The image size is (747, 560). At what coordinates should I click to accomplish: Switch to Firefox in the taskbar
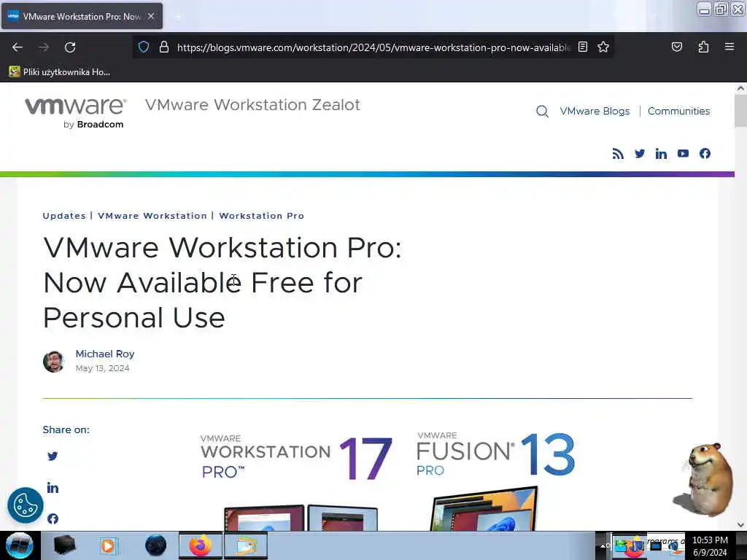pyautogui.click(x=201, y=545)
